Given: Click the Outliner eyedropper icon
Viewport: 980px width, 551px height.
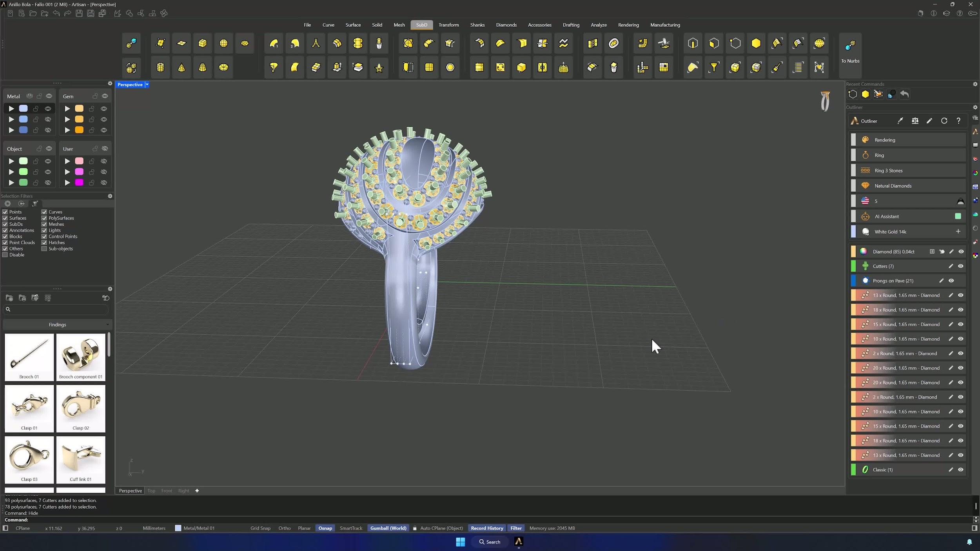Looking at the screenshot, I should point(900,121).
